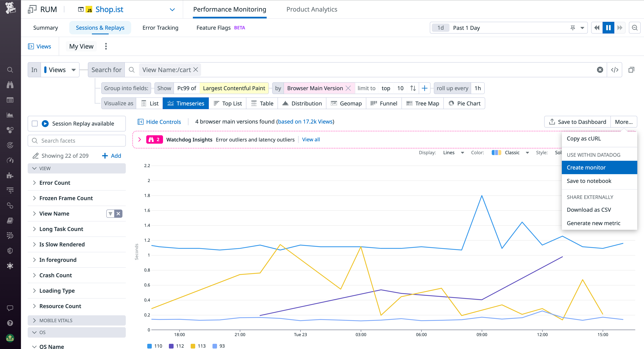Click the raw query </> icon beside the search bar
The height and width of the screenshot is (349, 644).
pos(615,70)
